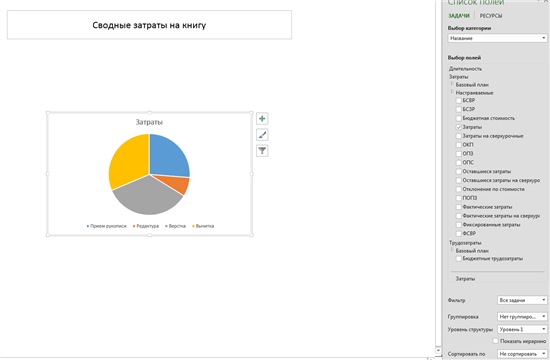The width and height of the screenshot is (550, 360).
Task: Open the Название category dropdown
Action: [497, 38]
